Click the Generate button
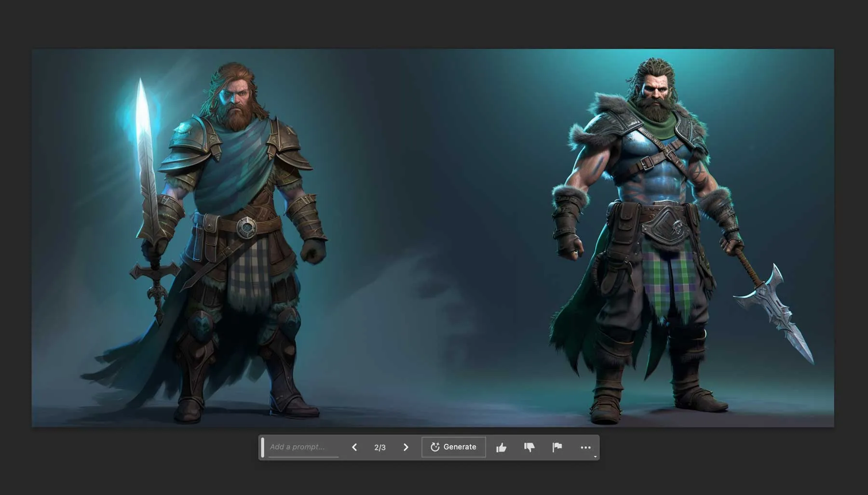The height and width of the screenshot is (495, 868). coord(453,447)
